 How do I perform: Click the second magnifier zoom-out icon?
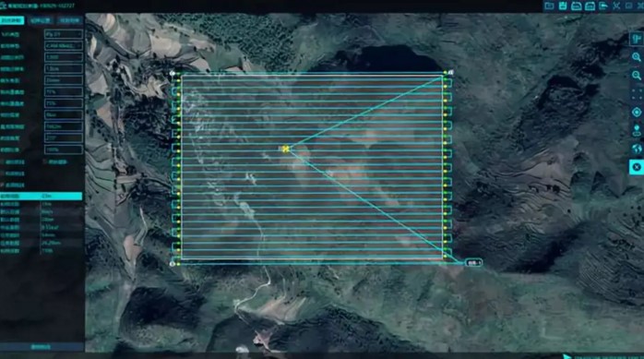click(637, 75)
